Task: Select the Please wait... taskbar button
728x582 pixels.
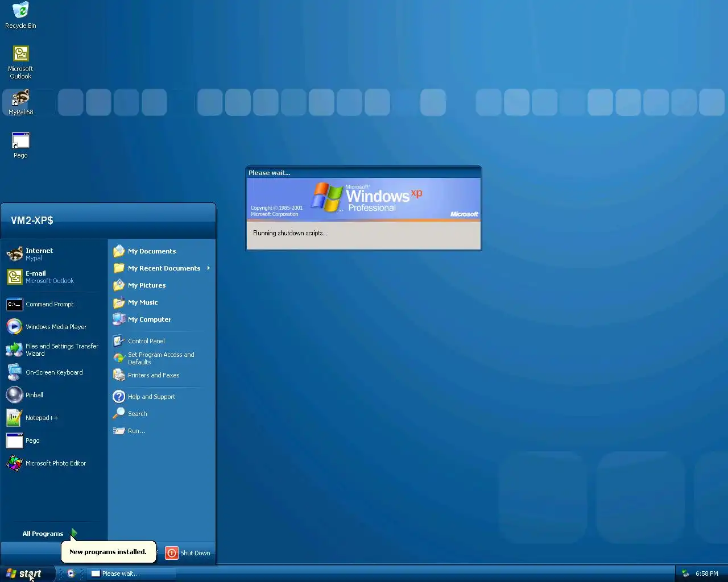Action: point(131,573)
